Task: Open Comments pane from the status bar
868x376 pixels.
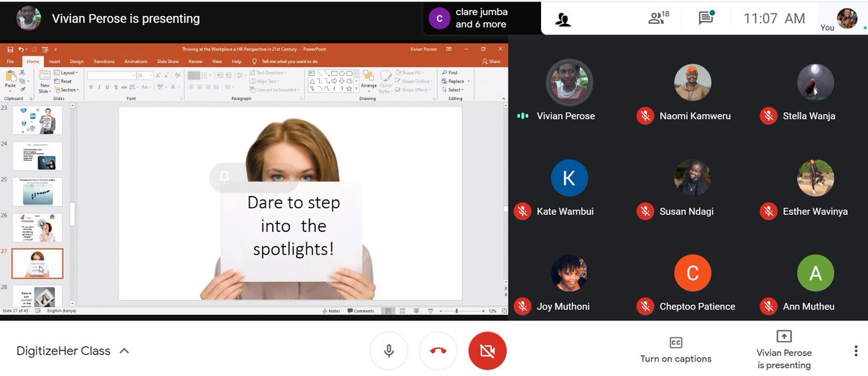Action: point(361,311)
